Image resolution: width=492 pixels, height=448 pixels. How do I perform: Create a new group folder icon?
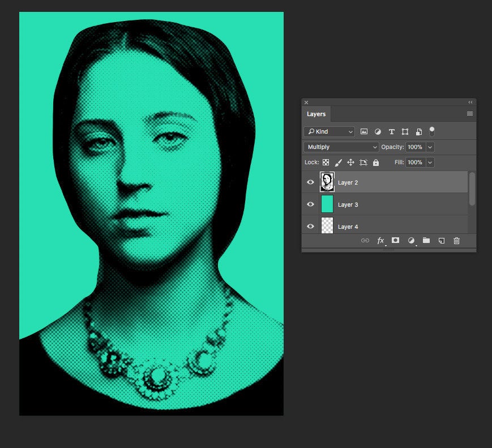tap(426, 241)
